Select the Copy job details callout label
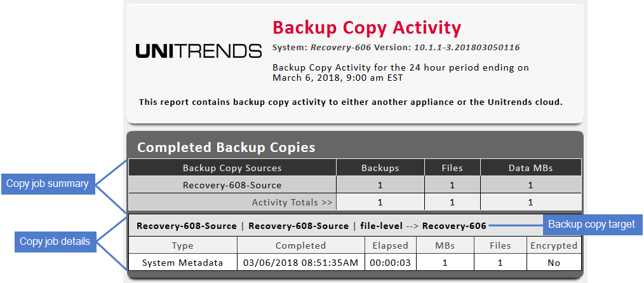 pos(55,242)
